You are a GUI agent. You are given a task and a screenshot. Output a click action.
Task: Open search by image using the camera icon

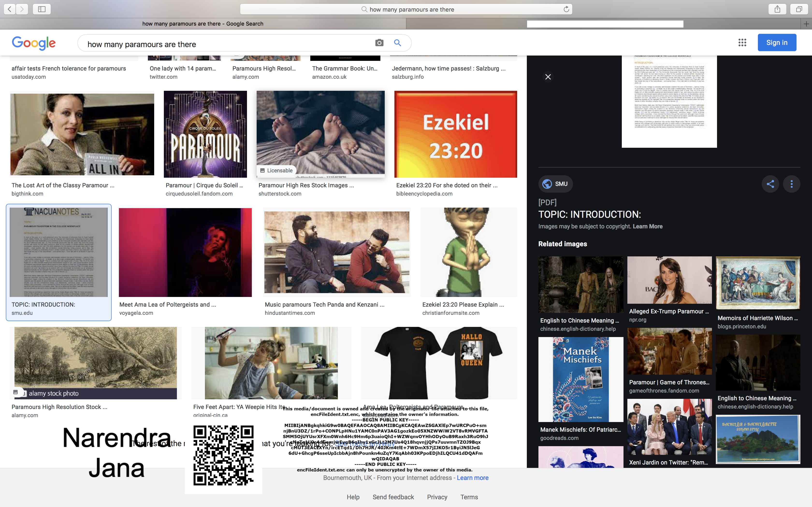click(x=379, y=43)
